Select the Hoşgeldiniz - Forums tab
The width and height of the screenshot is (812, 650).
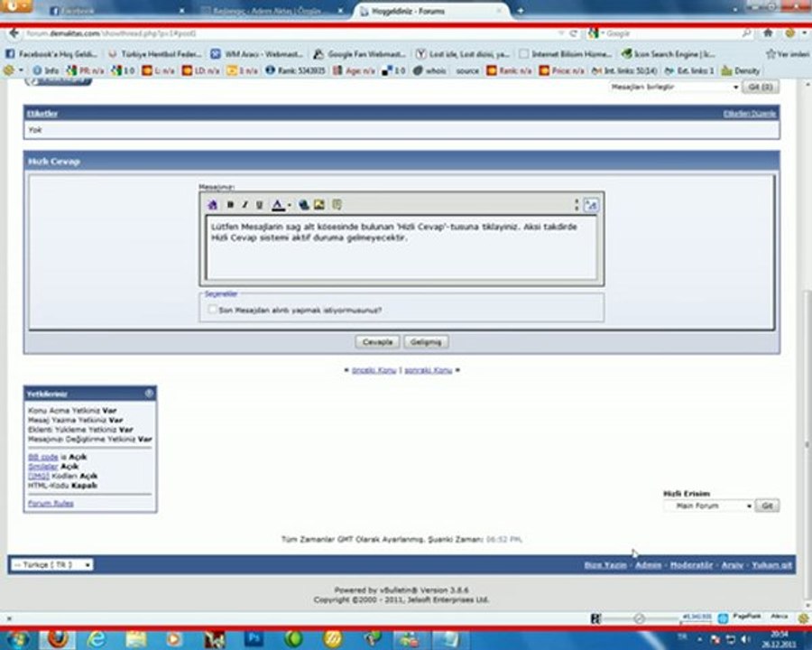tap(431, 10)
